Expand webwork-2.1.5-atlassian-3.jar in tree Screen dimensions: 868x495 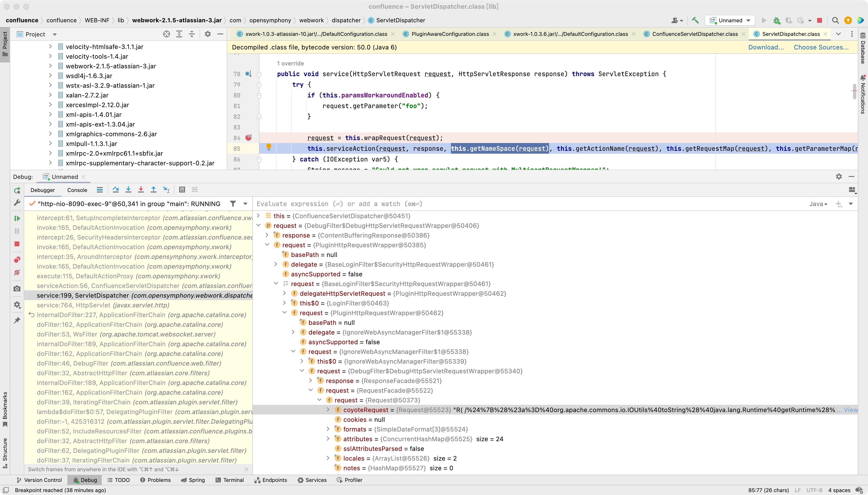[50, 66]
